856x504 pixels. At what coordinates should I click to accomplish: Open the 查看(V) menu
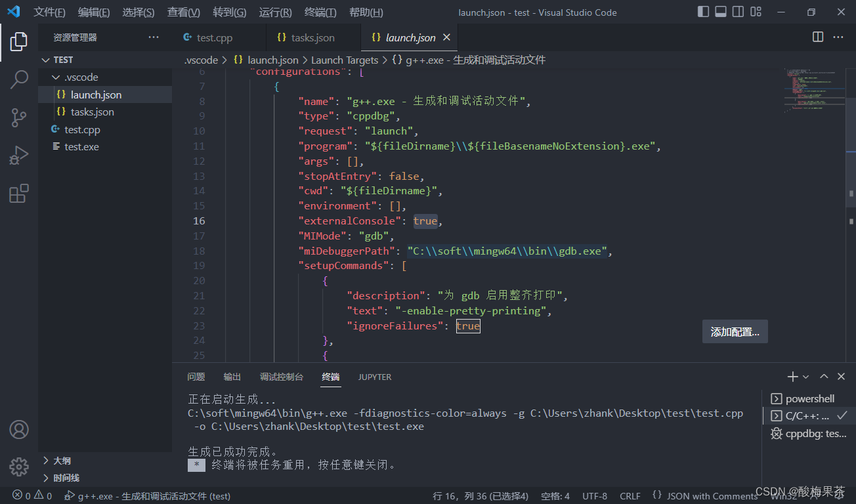[184, 12]
